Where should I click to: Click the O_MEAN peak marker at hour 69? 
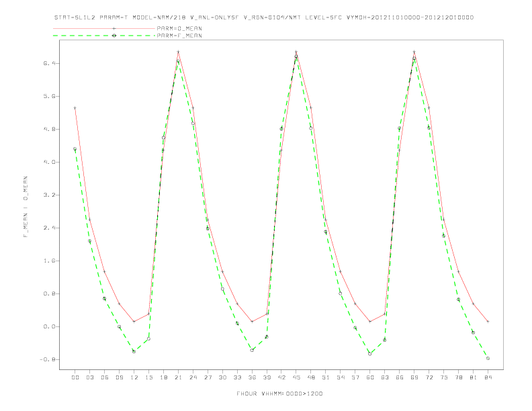coord(414,52)
